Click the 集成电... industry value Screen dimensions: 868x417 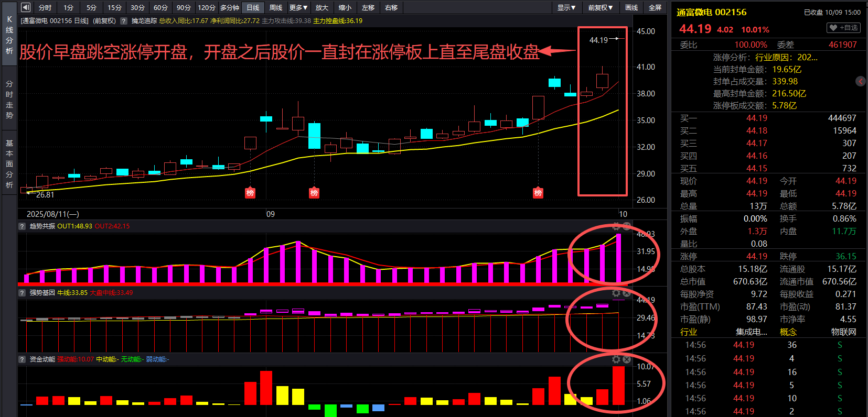[x=751, y=332]
